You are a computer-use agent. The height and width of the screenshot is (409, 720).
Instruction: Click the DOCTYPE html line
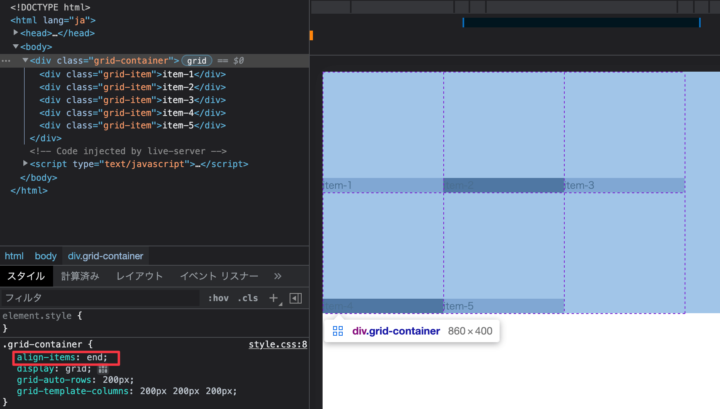(x=50, y=7)
